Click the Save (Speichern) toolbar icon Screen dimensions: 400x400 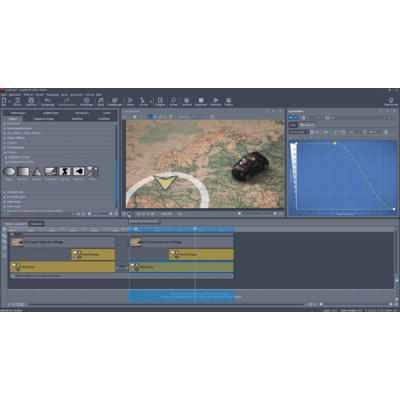point(31,100)
